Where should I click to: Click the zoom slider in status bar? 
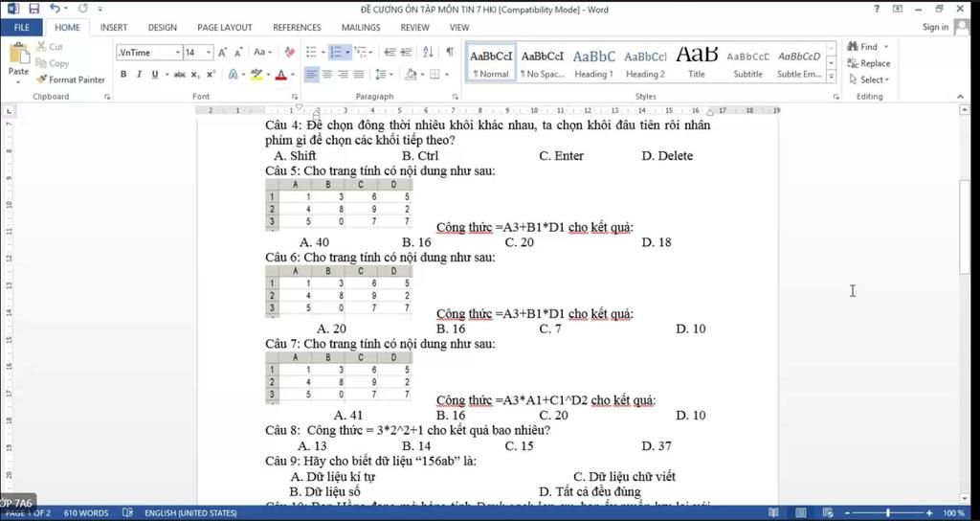point(888,513)
